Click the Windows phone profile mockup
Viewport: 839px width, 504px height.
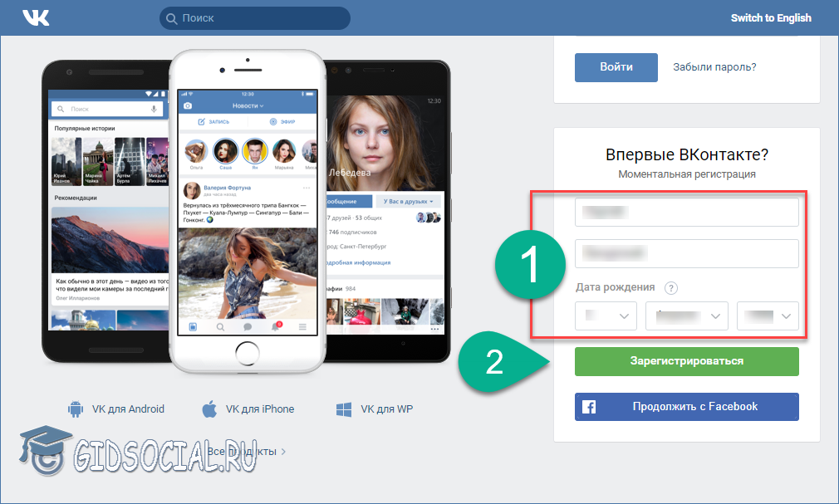(387, 212)
